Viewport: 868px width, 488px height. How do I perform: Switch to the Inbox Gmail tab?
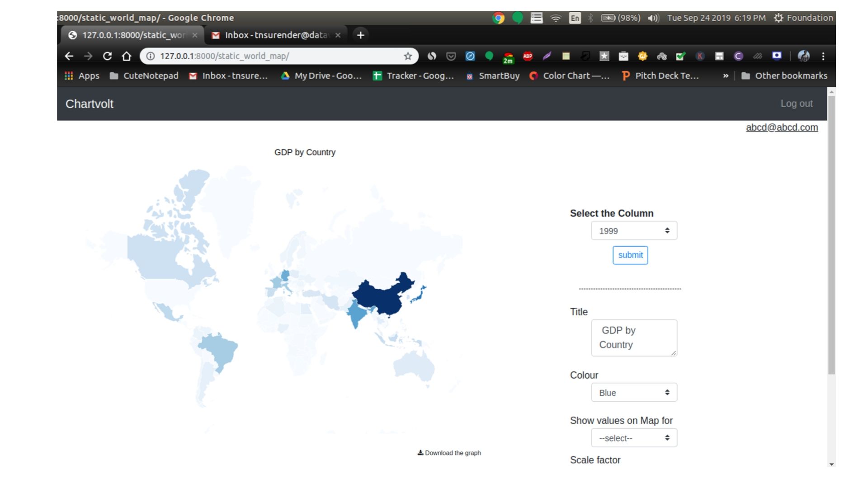(276, 35)
